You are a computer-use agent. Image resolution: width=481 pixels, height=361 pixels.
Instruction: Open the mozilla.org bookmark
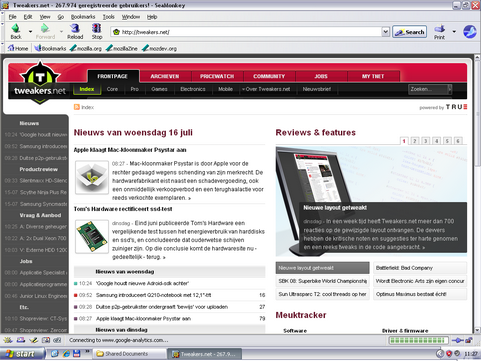point(86,48)
